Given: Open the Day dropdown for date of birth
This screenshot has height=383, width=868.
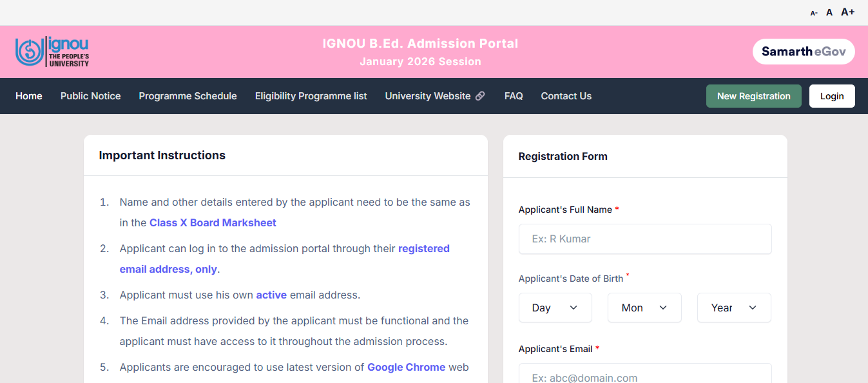Looking at the screenshot, I should coord(555,308).
